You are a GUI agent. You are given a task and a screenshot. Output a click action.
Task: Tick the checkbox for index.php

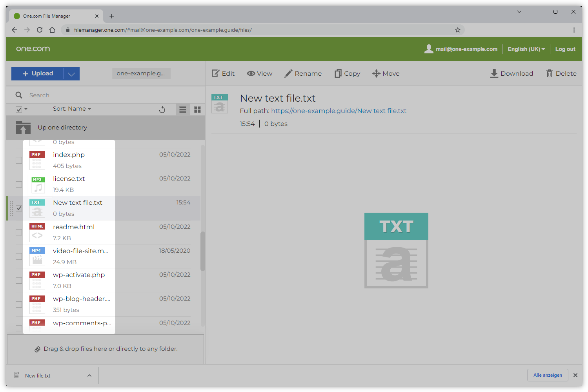(19, 160)
